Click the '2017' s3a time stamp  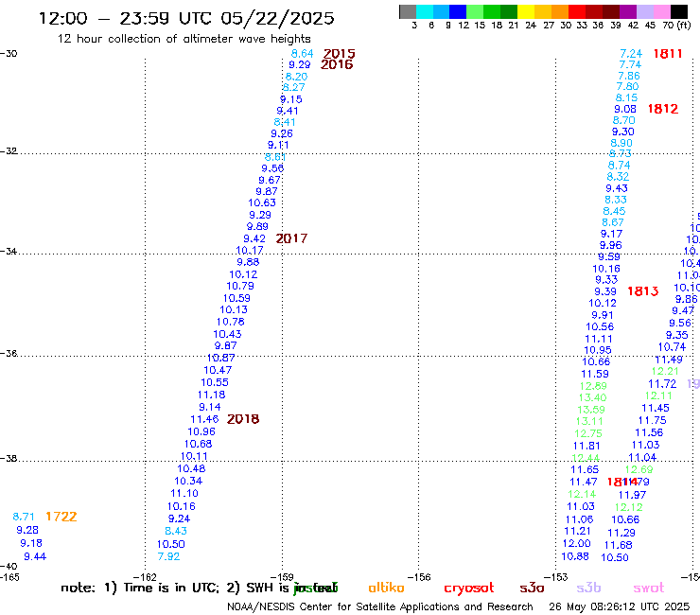pos(291,238)
